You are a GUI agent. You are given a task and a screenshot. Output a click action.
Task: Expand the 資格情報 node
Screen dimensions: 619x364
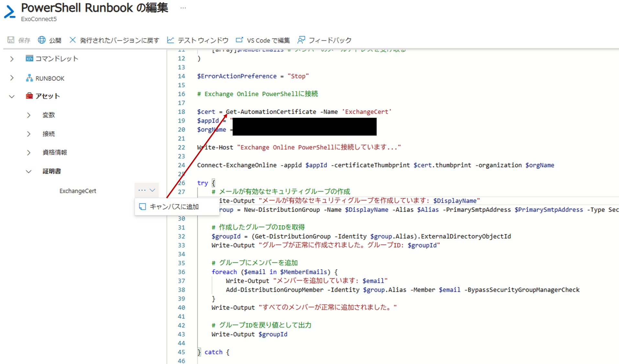pyautogui.click(x=29, y=153)
